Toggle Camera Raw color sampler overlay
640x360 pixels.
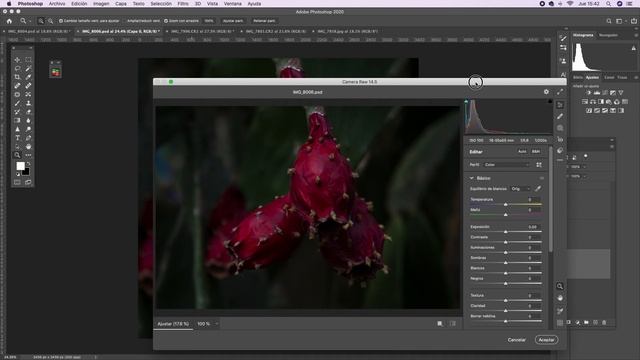click(560, 311)
